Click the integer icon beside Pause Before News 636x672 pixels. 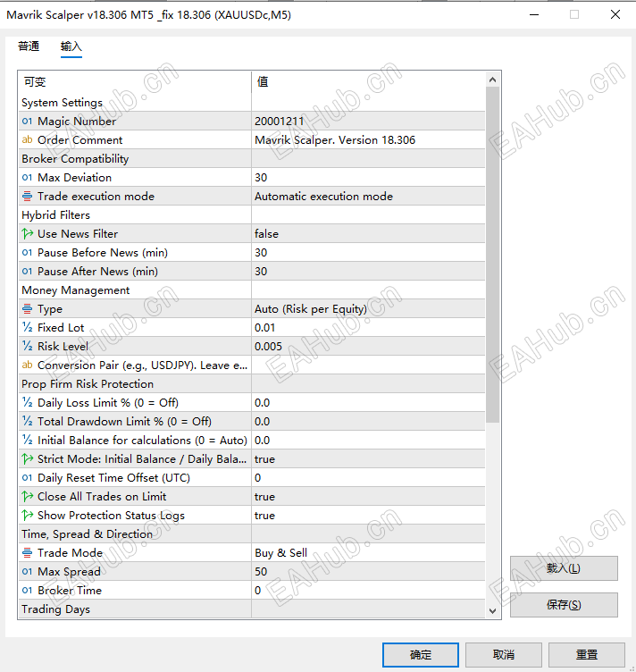pos(27,252)
